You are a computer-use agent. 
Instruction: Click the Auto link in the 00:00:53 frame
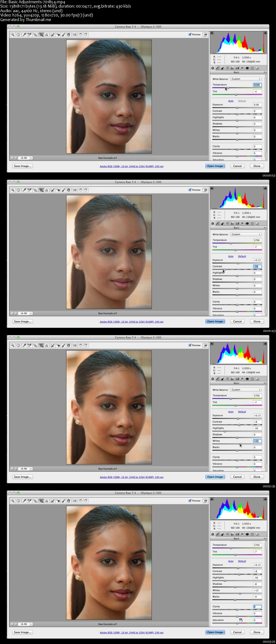[x=231, y=101]
